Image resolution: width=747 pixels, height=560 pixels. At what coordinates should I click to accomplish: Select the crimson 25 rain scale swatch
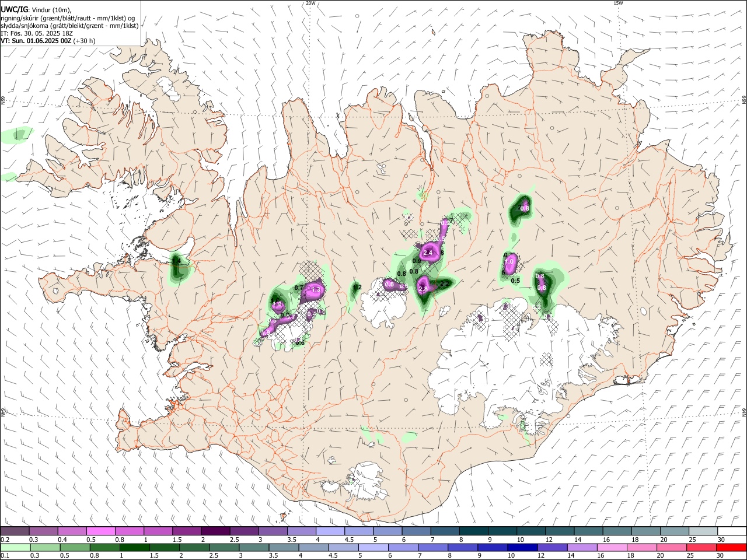[700, 547]
